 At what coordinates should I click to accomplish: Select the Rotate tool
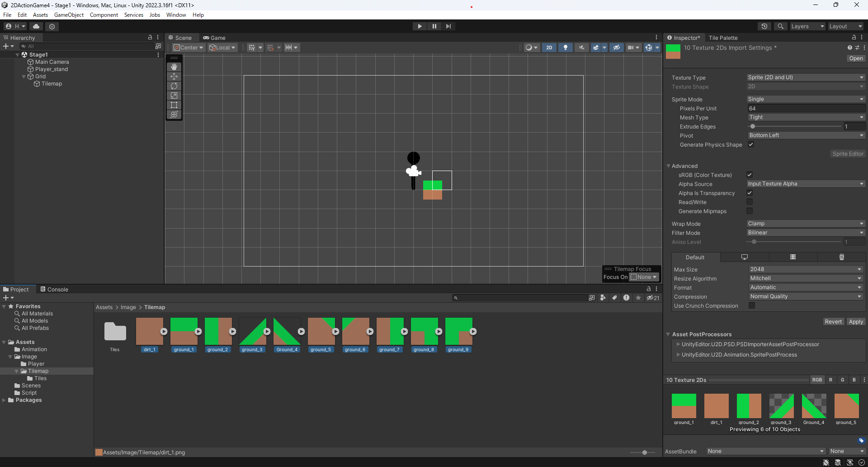point(174,86)
